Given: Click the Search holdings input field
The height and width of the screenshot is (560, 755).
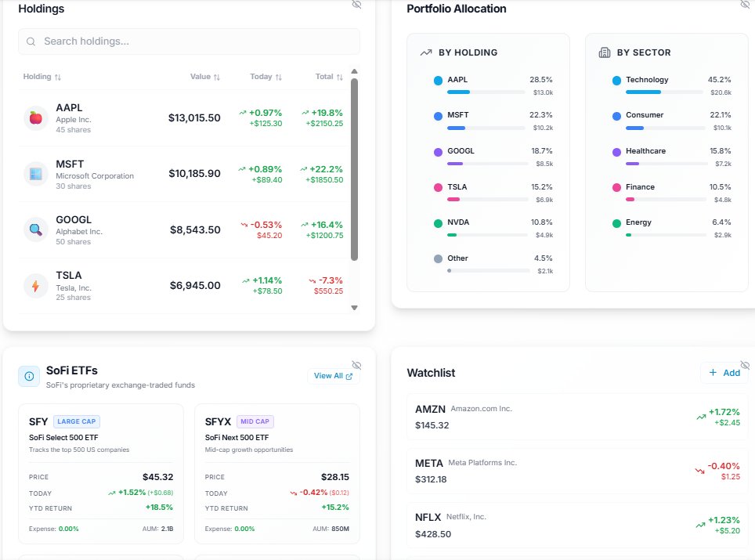Looking at the screenshot, I should [x=189, y=42].
